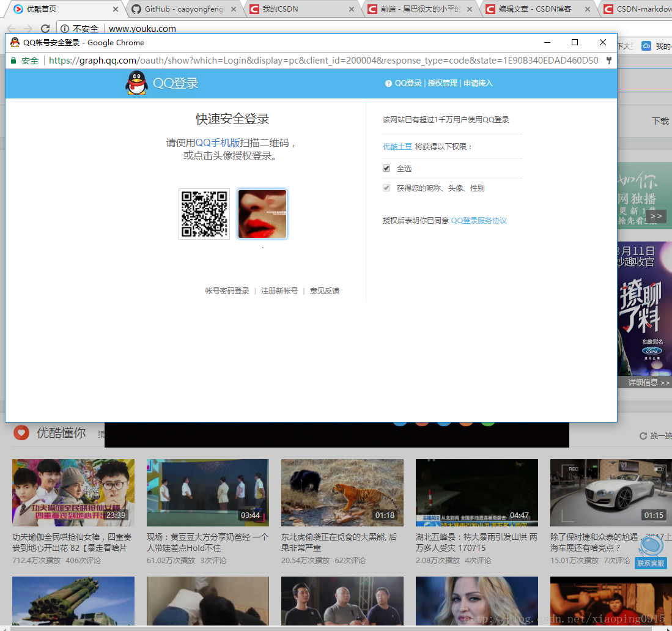The image size is (672, 631).
Task: Open the 申请接入 header link
Action: tap(478, 83)
